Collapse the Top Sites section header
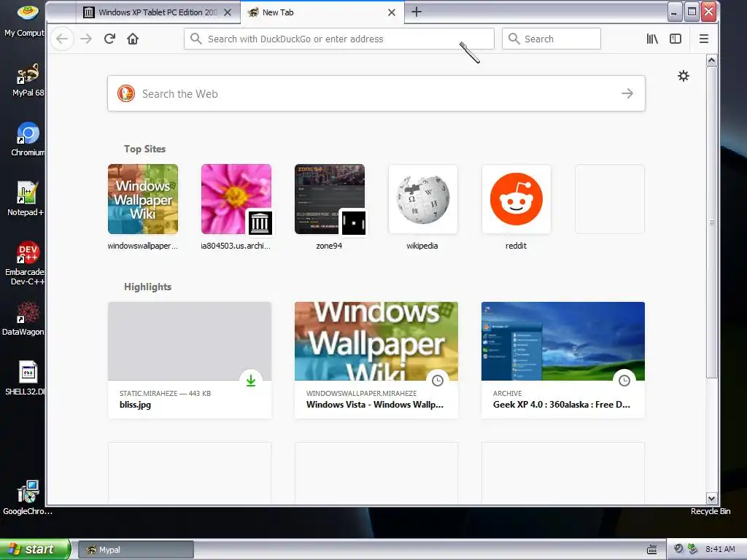 (x=145, y=149)
